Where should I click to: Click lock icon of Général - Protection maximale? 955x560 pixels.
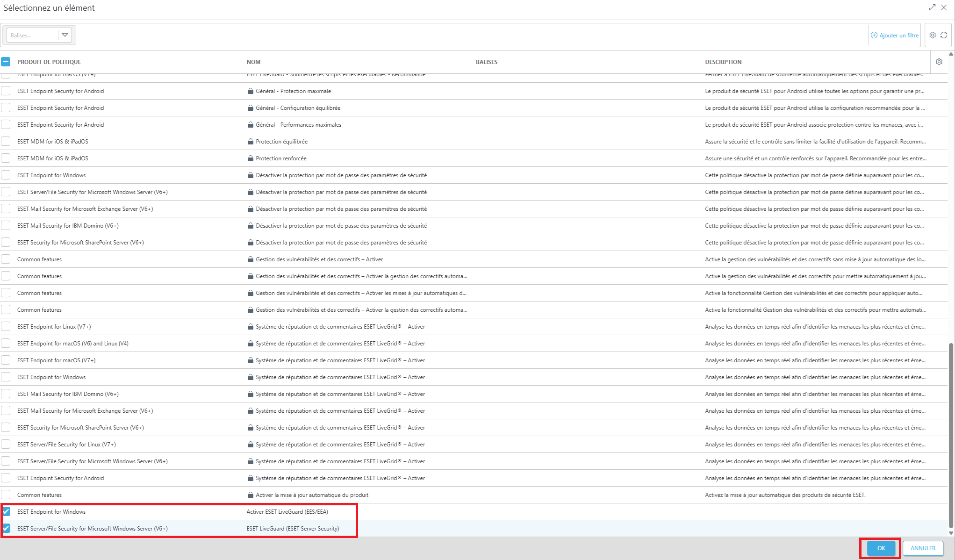click(251, 91)
